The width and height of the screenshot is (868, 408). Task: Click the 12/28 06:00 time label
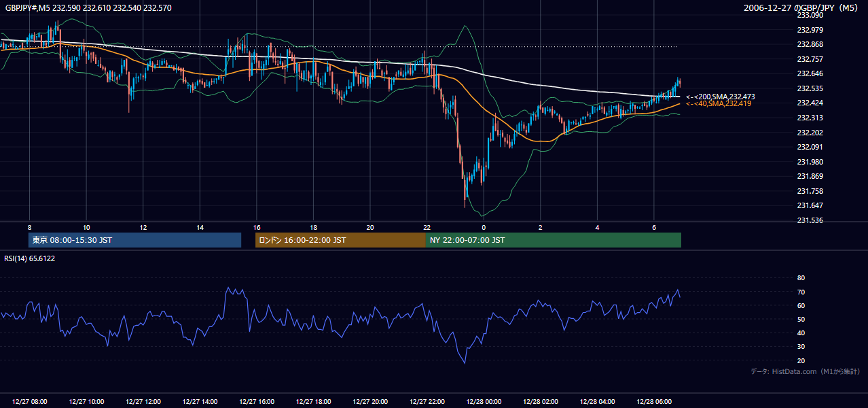[x=654, y=402]
